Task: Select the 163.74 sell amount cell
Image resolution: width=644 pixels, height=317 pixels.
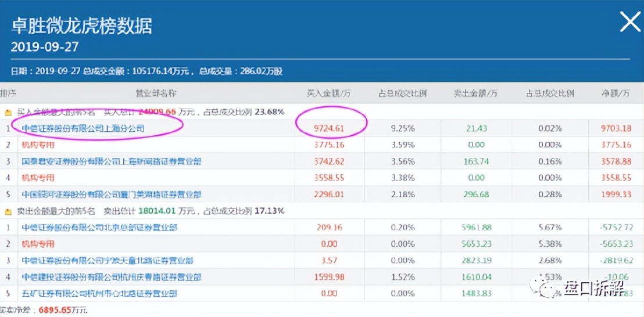Action: click(x=477, y=161)
